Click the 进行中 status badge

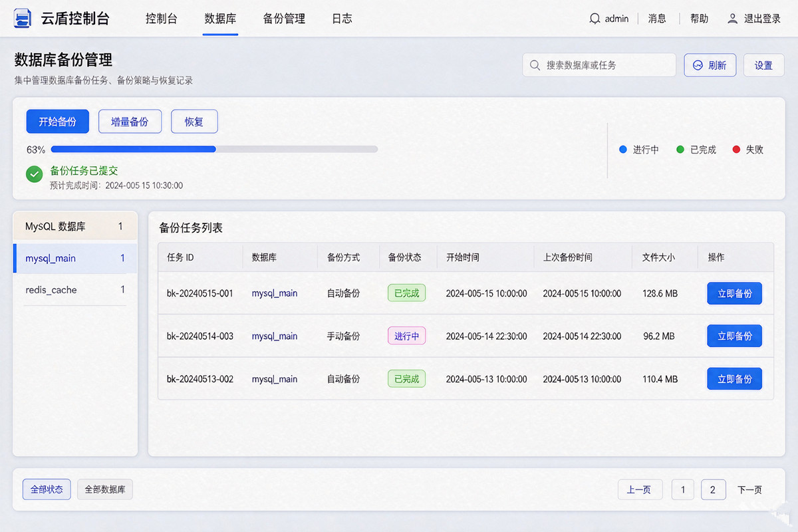[x=406, y=336]
